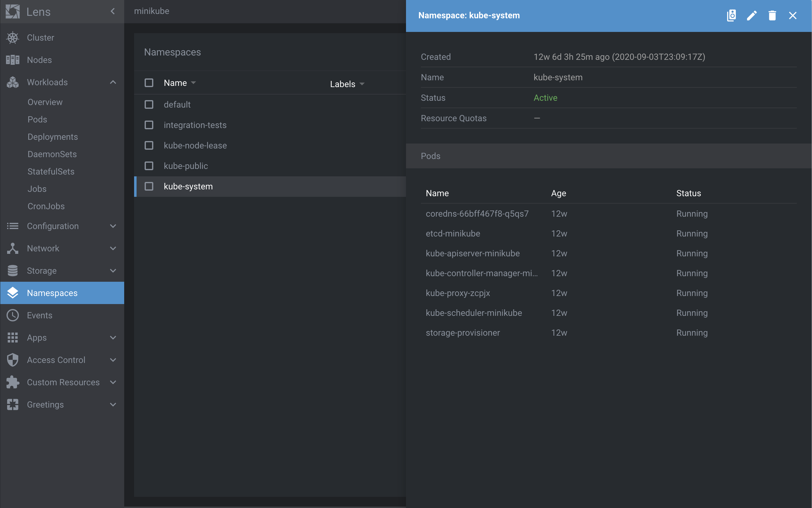812x508 pixels.
Task: Toggle the select-all checkbox beside Name
Action: [149, 83]
